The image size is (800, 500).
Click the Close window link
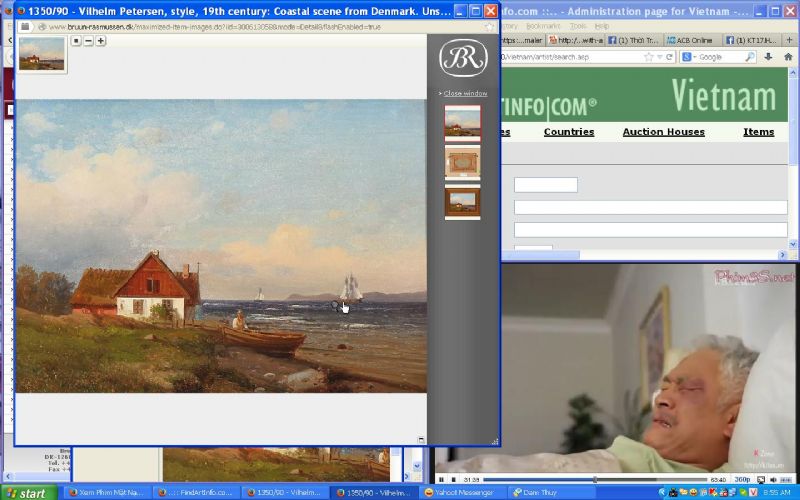465,93
